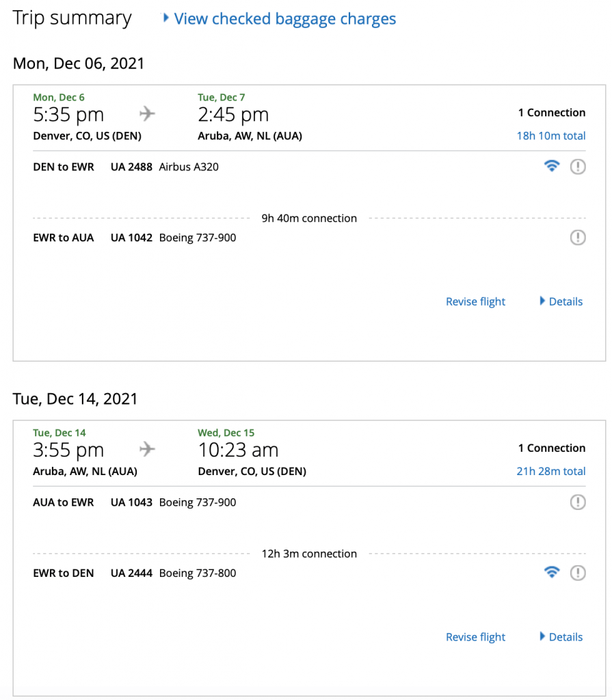Click the airplane icon in the Dec 6 itinerary
The width and height of the screenshot is (612, 700).
coord(147,113)
